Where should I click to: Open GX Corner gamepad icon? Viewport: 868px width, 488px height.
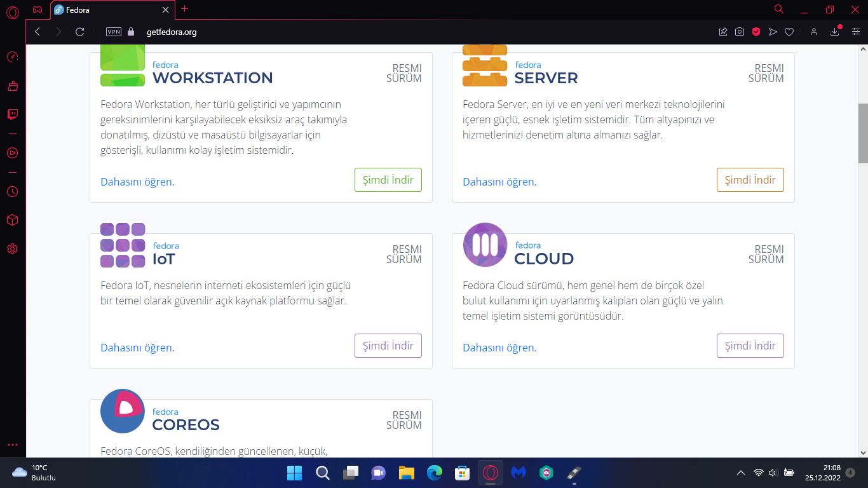coord(38,10)
